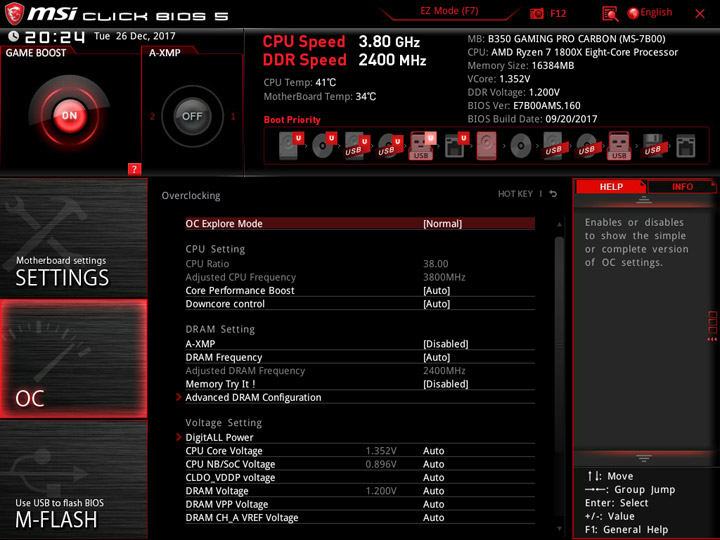Screen dimensions: 720x540
Task: Select DRAM CH_A VREF Voltage Auto value
Action: click(433, 518)
